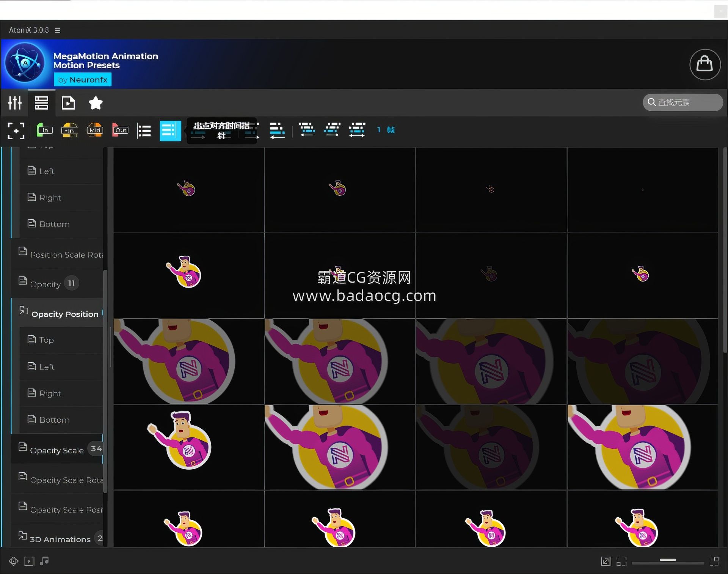The height and width of the screenshot is (574, 728).
Task: Select the yellow +In animation type
Action: tap(69, 130)
